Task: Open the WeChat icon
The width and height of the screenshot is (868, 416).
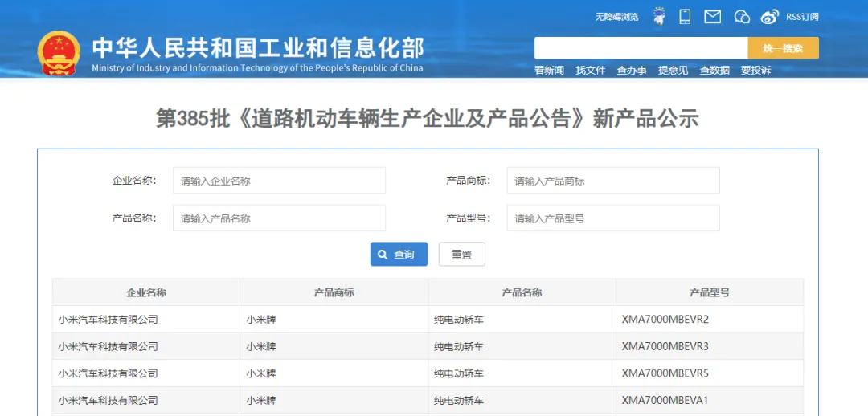Action: pos(742,17)
